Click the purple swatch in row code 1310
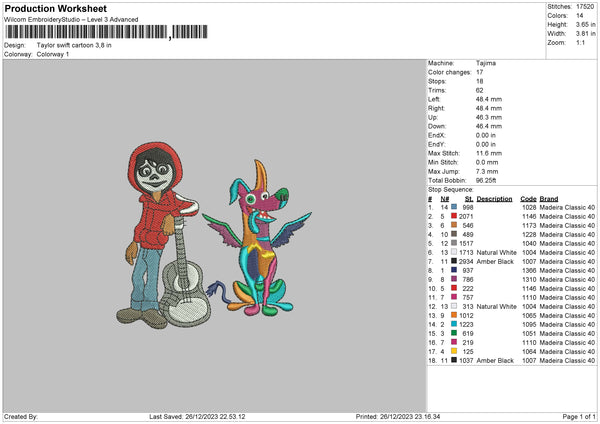The width and height of the screenshot is (600, 424). tap(454, 279)
